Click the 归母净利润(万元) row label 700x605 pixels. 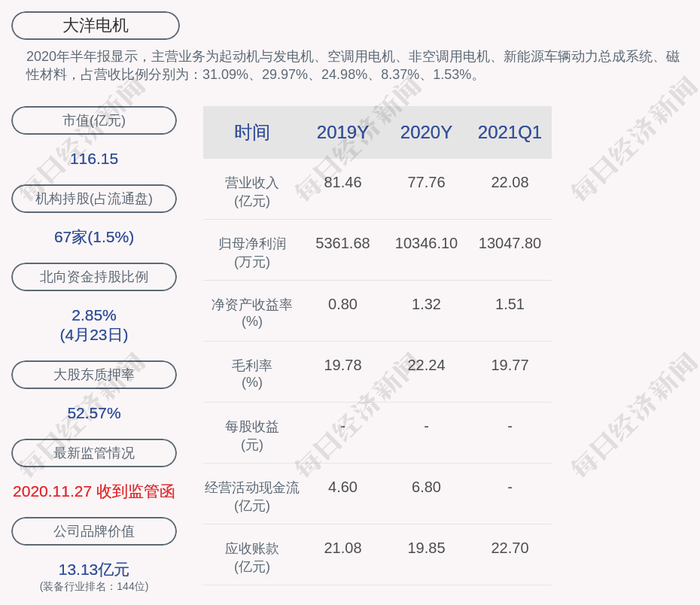[x=251, y=252]
